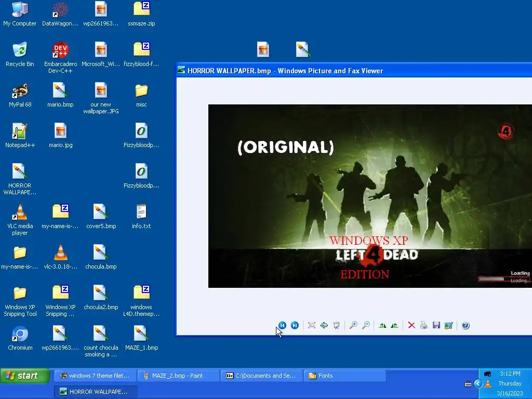Open Picture and Fax Viewer help

click(465, 325)
